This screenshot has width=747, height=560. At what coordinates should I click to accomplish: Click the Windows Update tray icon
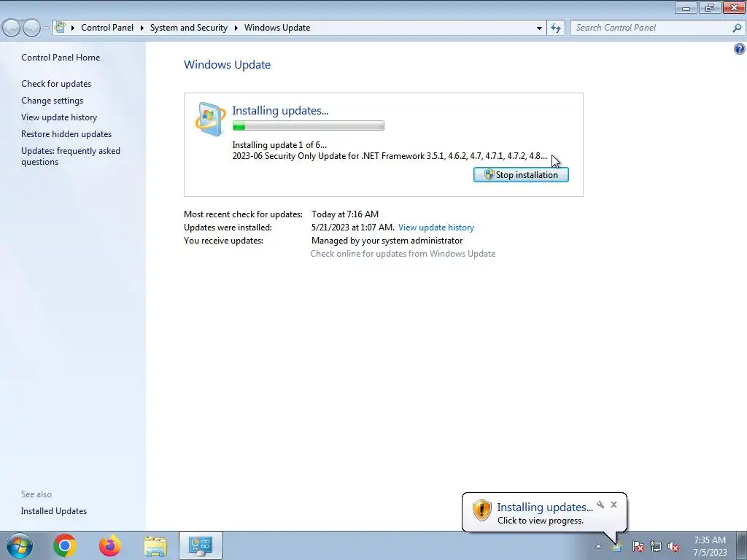coord(616,547)
